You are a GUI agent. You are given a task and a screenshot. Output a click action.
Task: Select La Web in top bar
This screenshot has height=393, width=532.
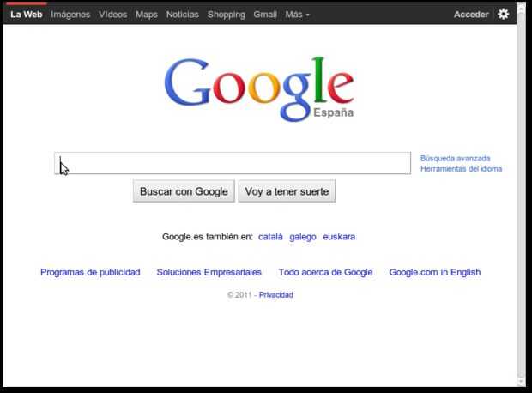coord(27,15)
